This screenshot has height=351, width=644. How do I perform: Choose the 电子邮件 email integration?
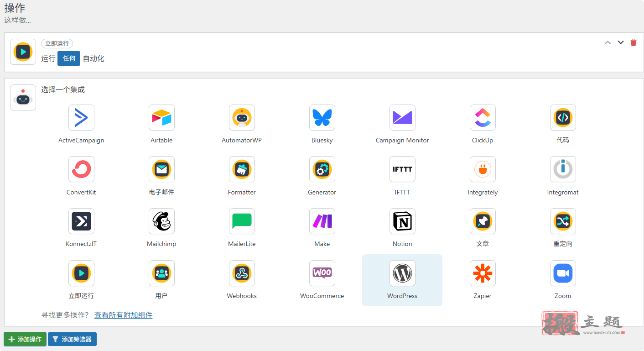pos(161,169)
